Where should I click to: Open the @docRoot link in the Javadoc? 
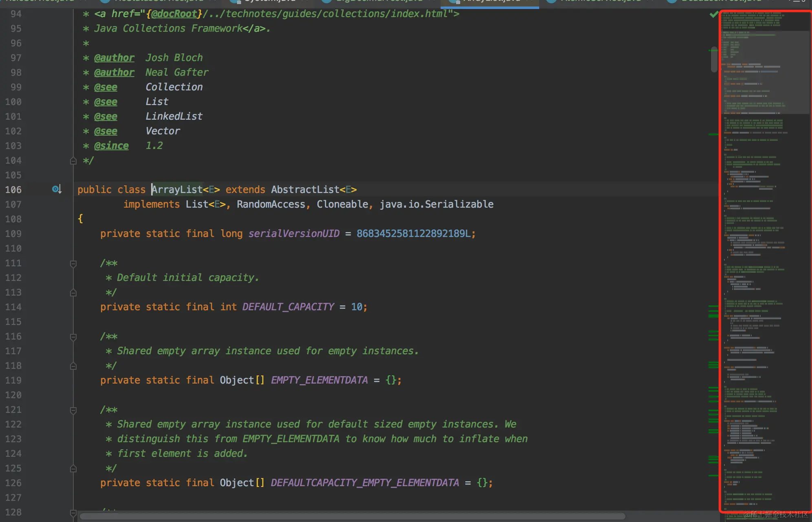(x=174, y=14)
